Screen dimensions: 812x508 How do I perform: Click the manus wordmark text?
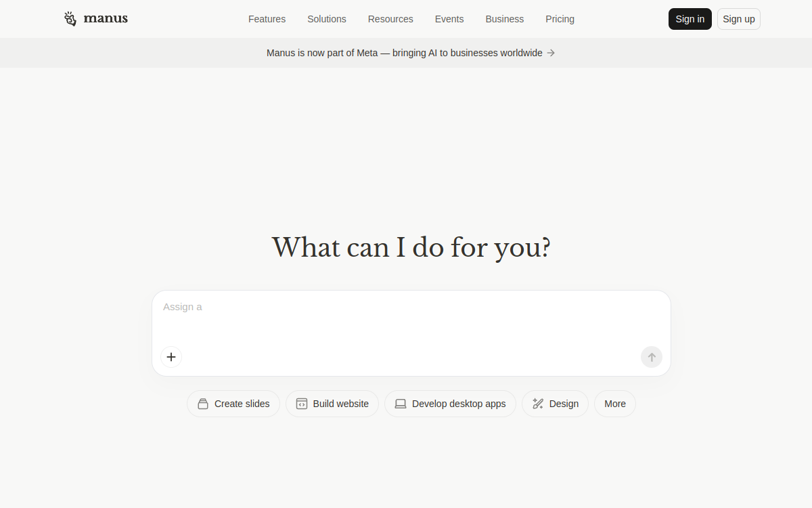point(106,19)
